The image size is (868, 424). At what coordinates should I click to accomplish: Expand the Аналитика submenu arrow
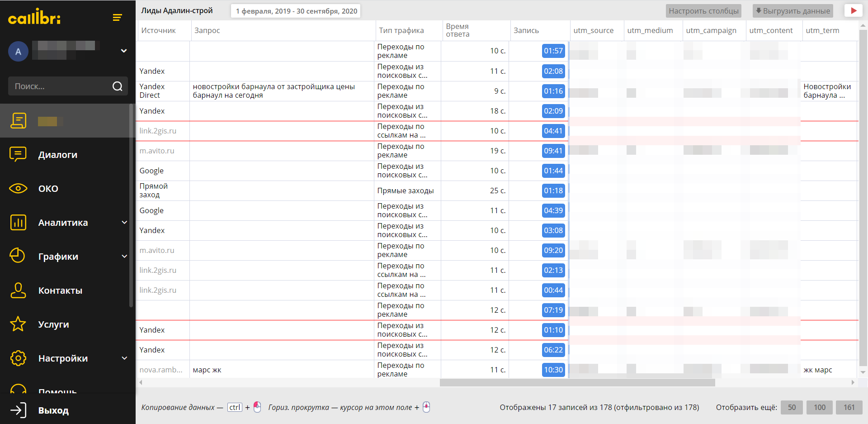click(x=124, y=222)
